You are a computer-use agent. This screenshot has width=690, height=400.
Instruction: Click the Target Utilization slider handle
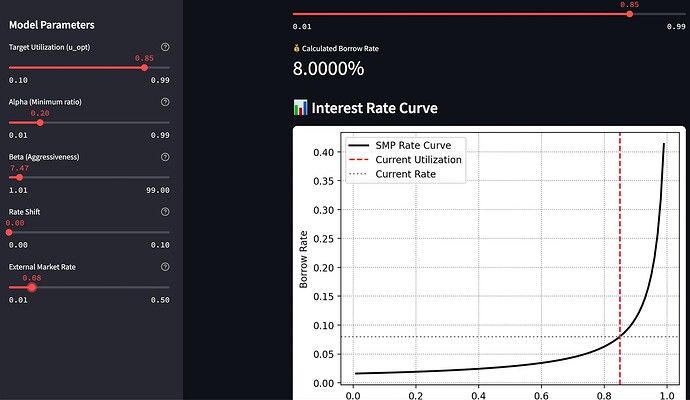click(144, 68)
